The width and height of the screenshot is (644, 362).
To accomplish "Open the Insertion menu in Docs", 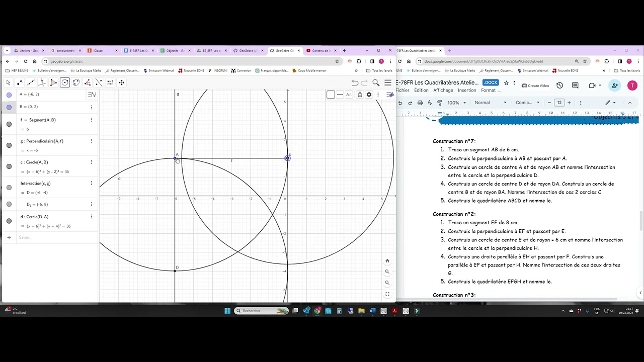I will coord(467,90).
